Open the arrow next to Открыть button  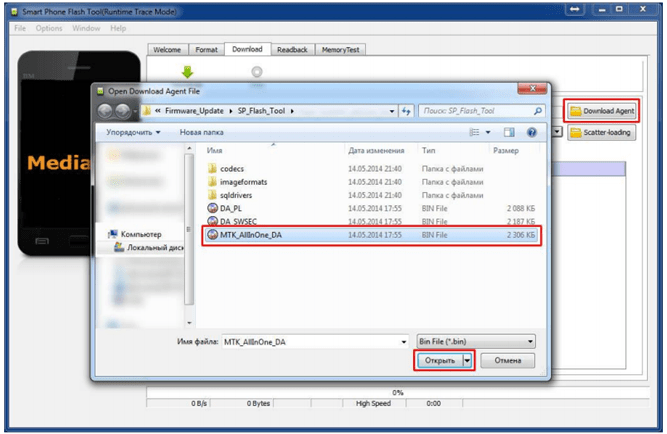468,361
